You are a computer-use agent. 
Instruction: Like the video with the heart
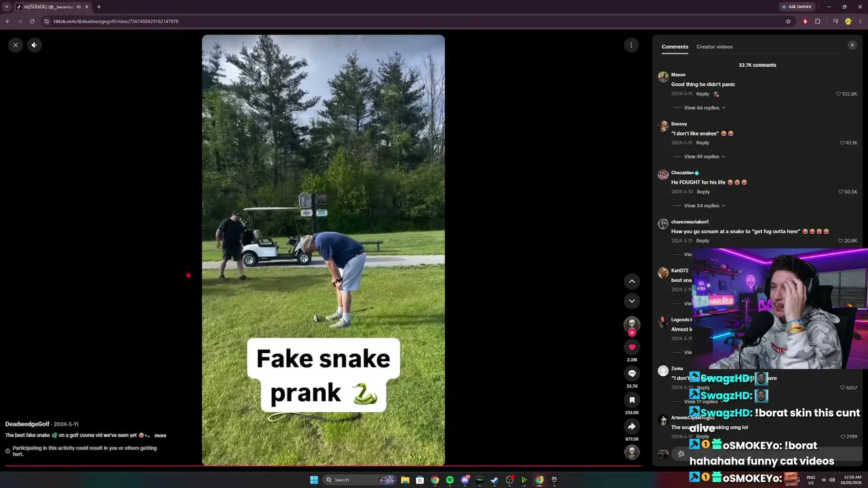tap(632, 347)
